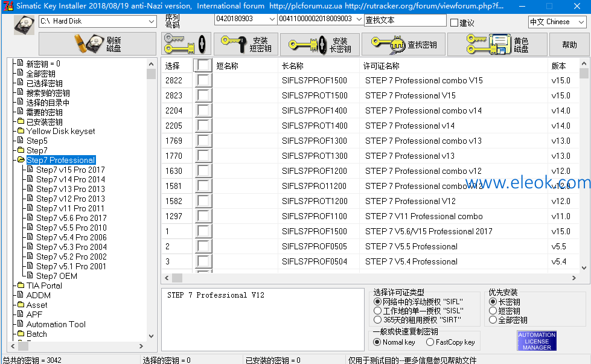Select Step7 v13 Pro 2013 tree item
Viewport: 591px width, 364px height.
(x=70, y=189)
